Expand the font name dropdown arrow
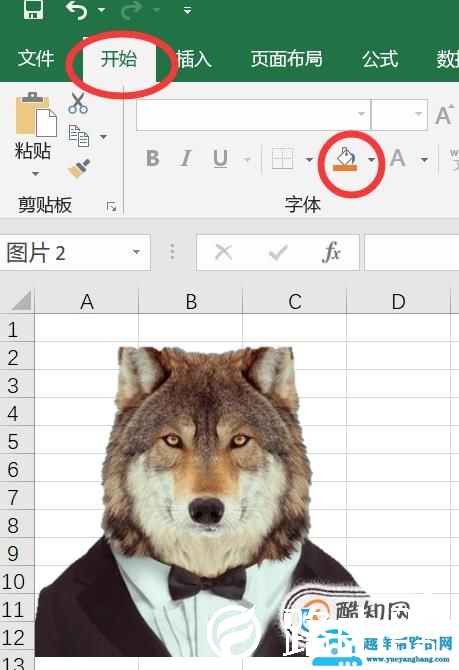This screenshot has width=459, height=670. click(x=362, y=114)
